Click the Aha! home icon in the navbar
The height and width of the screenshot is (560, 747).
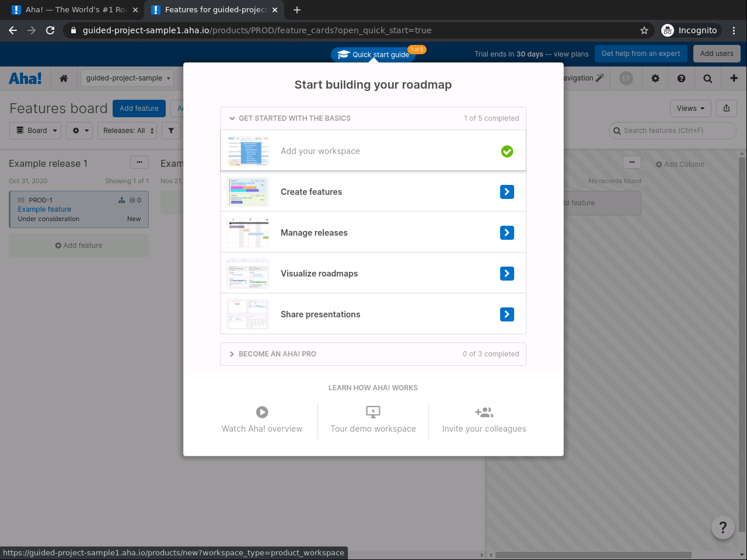tap(64, 78)
